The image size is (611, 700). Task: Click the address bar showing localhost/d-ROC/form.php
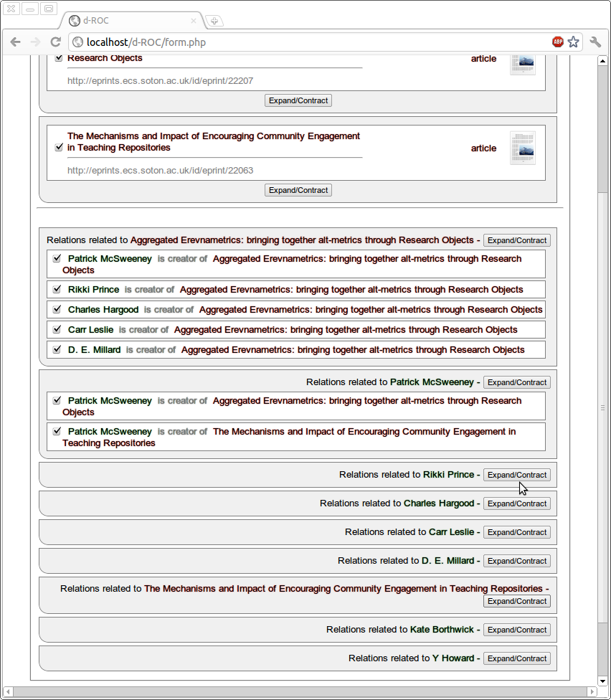[308, 42]
